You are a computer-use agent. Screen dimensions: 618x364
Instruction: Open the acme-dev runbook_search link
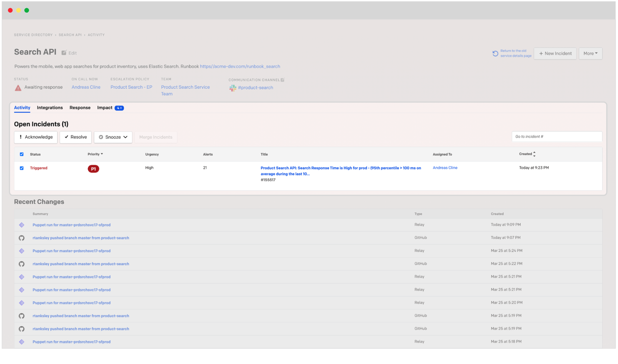[x=240, y=67]
